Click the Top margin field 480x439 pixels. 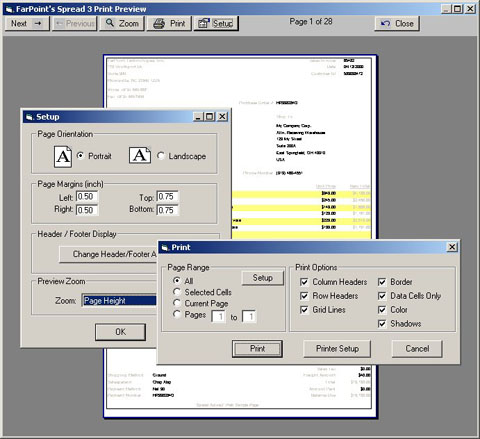[x=167, y=196]
